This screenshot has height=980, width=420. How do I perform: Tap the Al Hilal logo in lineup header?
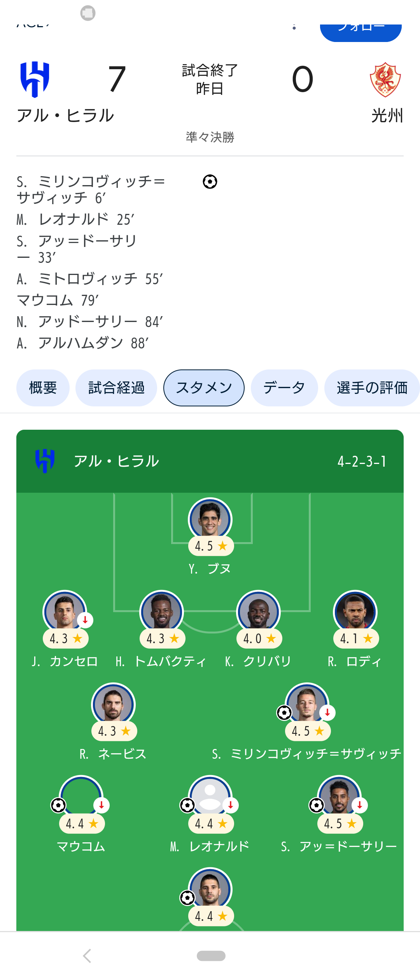click(45, 461)
